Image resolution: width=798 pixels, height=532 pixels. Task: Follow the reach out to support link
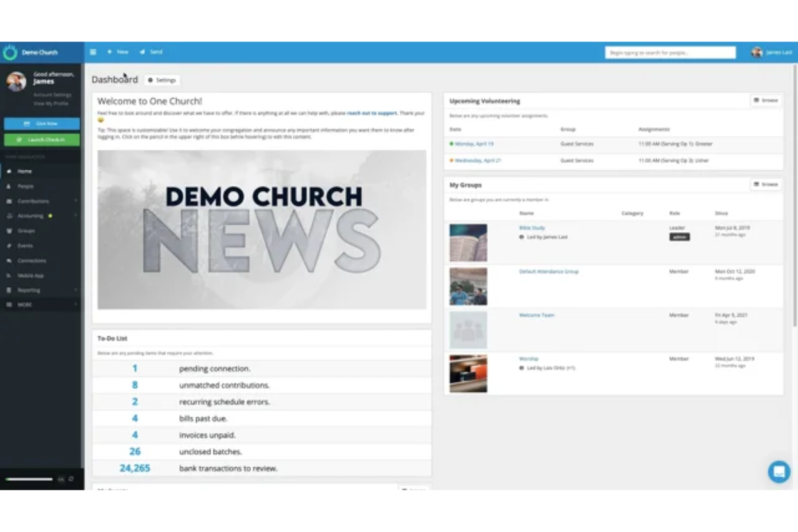point(372,113)
